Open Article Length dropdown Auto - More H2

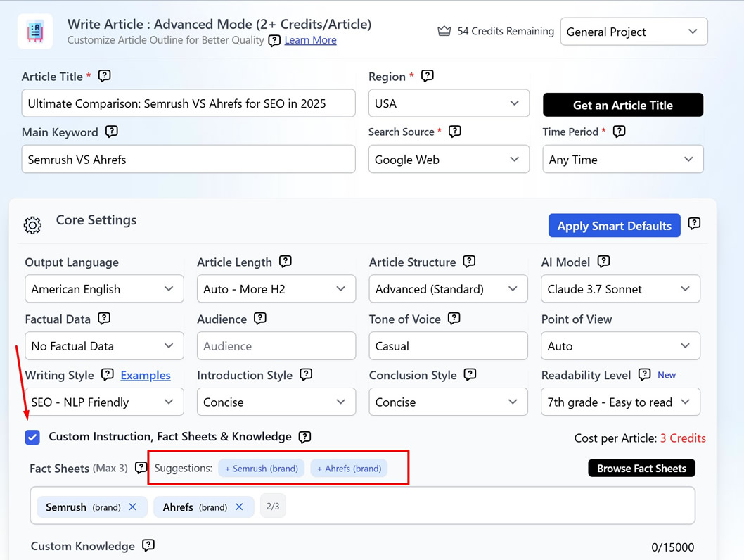[x=276, y=289]
